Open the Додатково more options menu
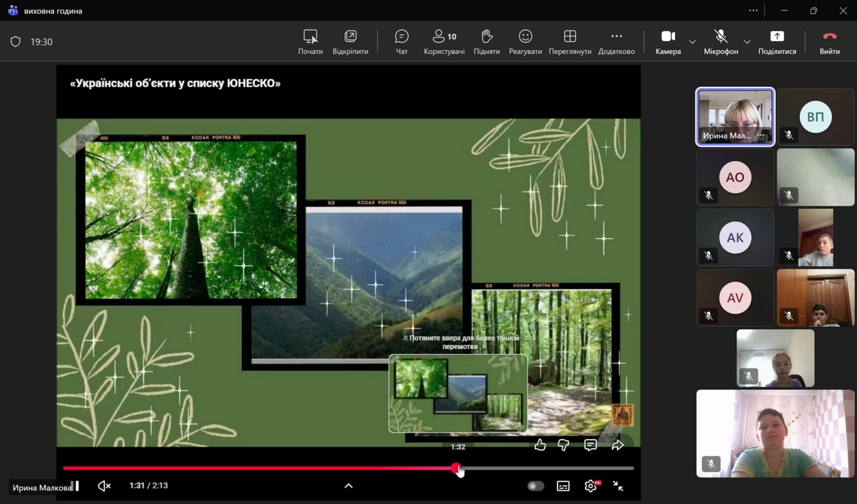Viewport: 857px width, 504px height. [616, 42]
